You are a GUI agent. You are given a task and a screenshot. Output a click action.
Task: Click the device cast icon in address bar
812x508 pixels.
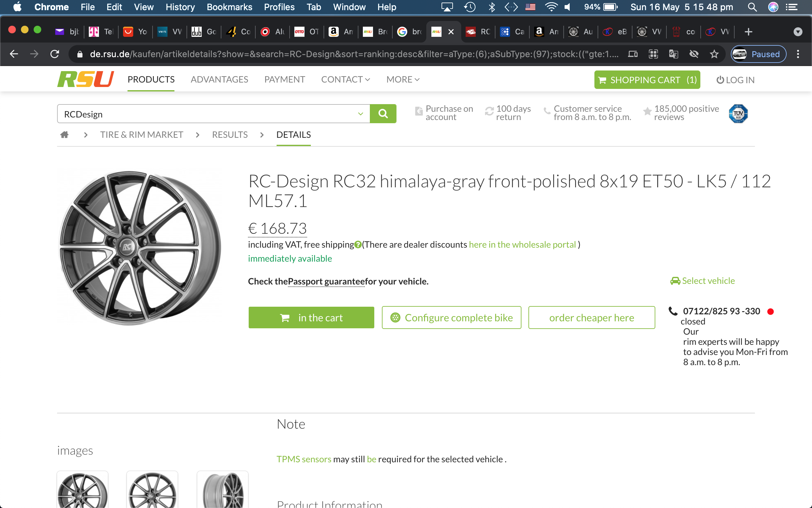tap(632, 54)
